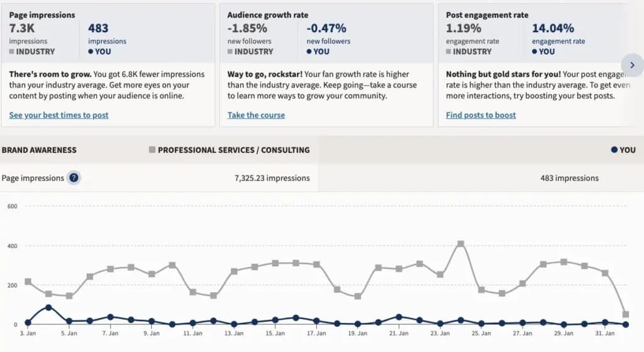Screen dimensions: 644x352
Task: Click the 7,325.23 impressions industry value
Action: tap(272, 178)
